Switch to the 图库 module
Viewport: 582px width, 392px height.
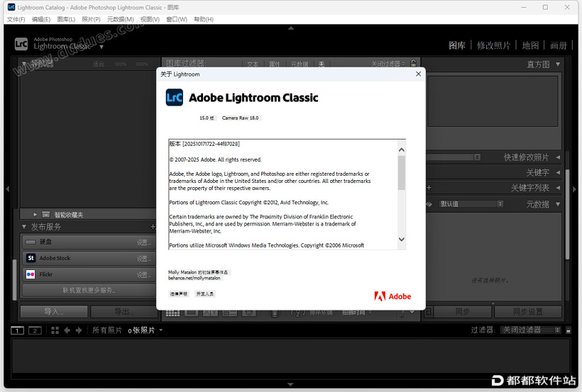(457, 45)
